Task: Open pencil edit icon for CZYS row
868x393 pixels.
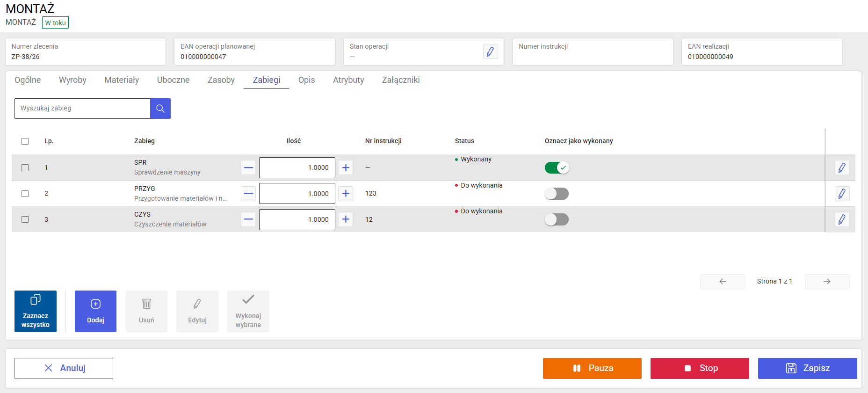Action: pos(842,219)
